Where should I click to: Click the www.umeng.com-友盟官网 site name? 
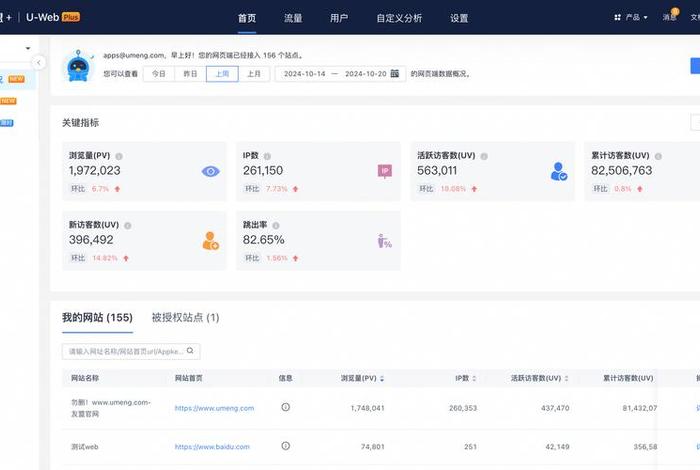[111, 408]
